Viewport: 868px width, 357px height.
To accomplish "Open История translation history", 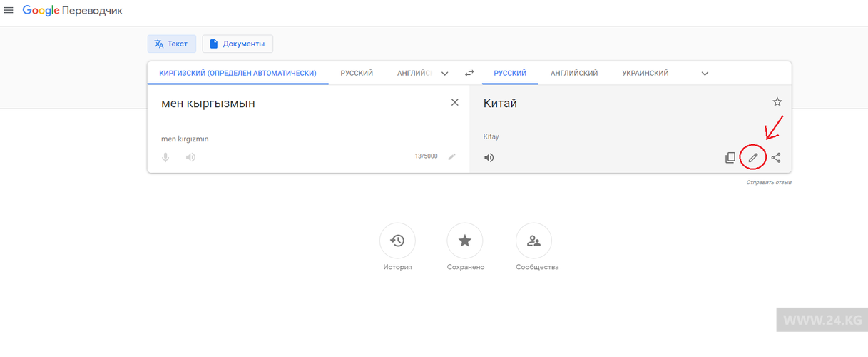I will 397,241.
